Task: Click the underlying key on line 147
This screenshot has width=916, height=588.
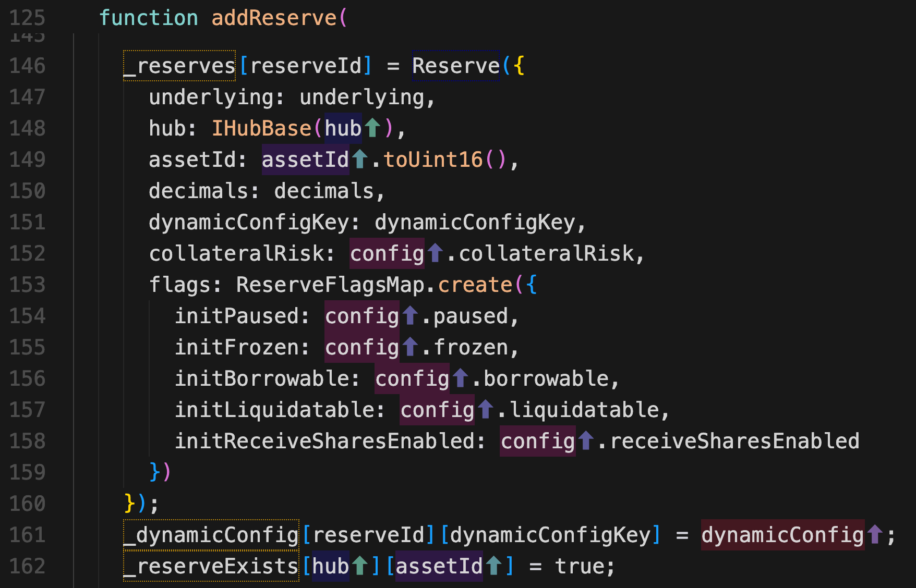Action: coord(211,97)
